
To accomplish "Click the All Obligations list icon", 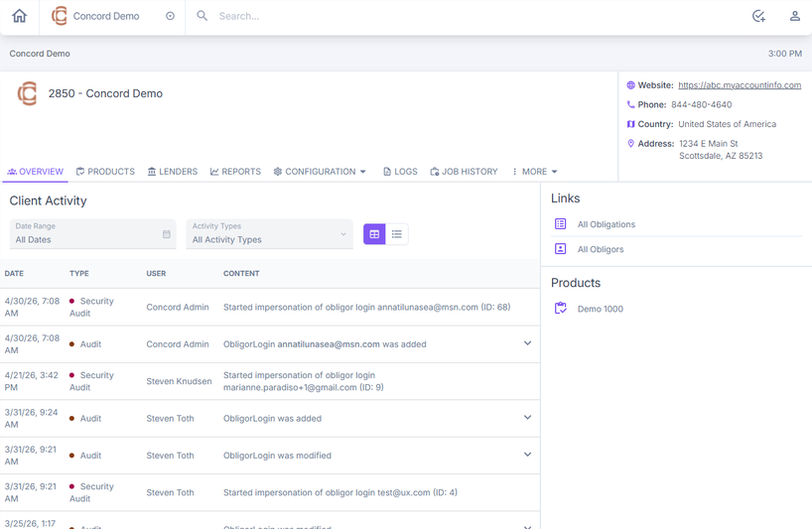I will click(x=560, y=223).
